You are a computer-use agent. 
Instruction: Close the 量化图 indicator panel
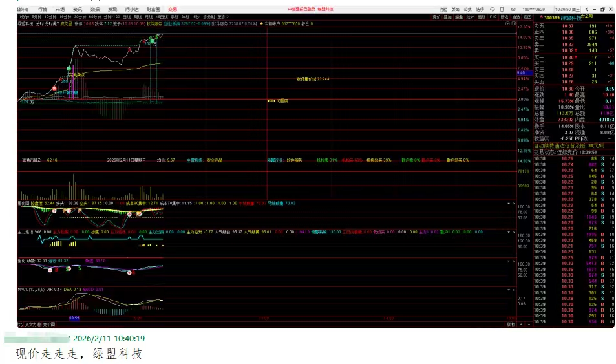click(514, 204)
